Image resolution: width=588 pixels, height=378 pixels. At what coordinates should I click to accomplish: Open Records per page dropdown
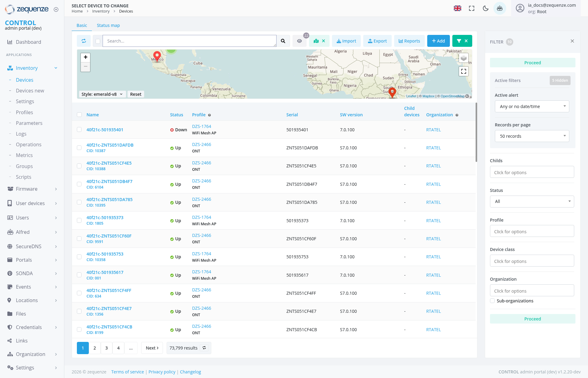coord(532,136)
